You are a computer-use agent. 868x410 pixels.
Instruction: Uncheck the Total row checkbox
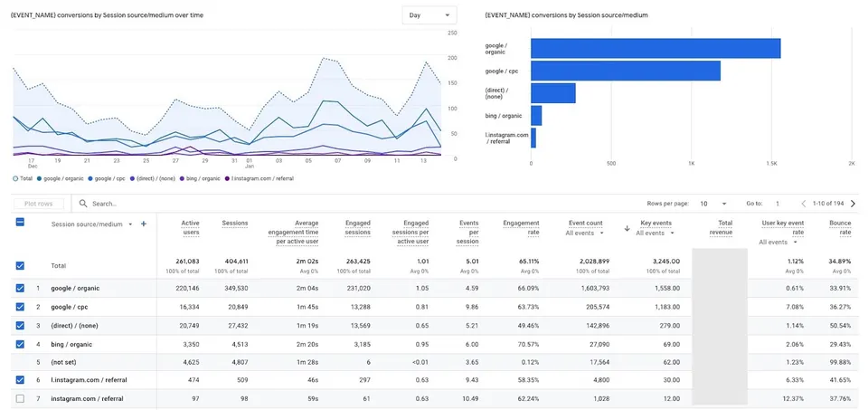click(20, 265)
